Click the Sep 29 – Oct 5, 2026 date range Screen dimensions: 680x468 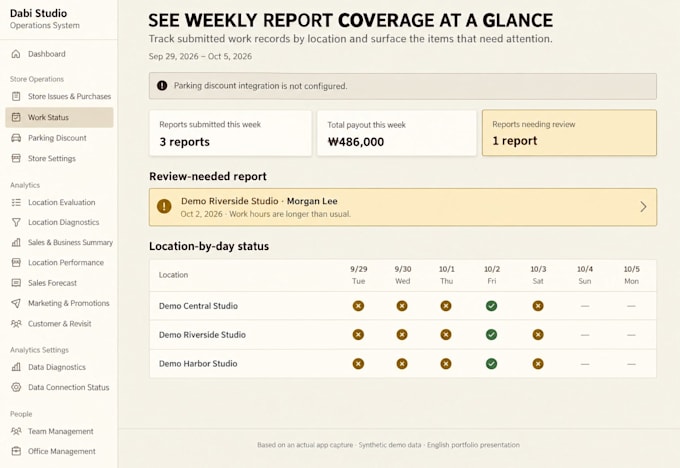coord(200,56)
